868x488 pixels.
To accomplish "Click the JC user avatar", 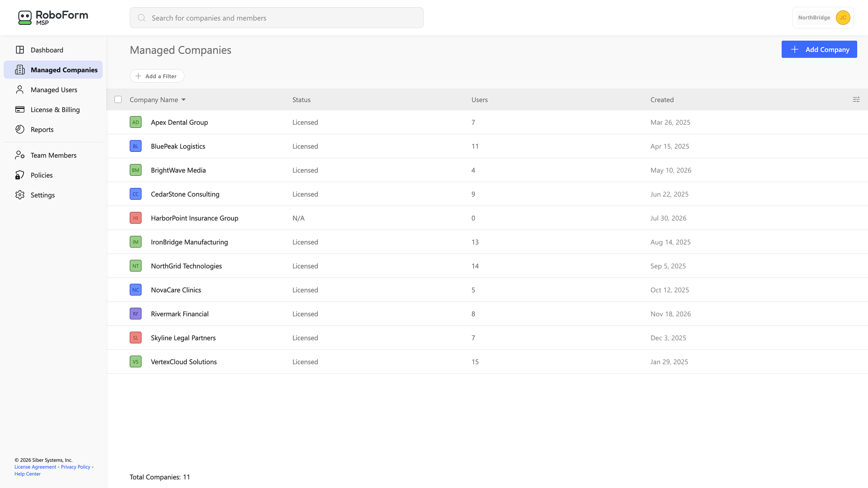I will [x=843, y=18].
